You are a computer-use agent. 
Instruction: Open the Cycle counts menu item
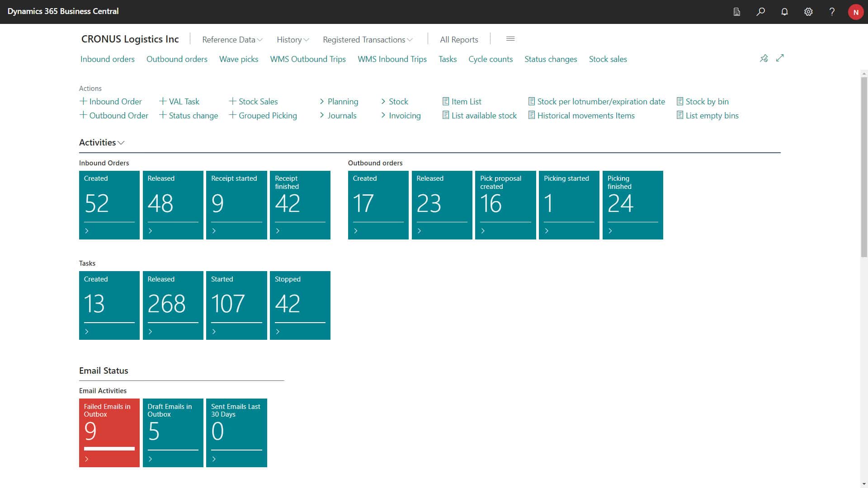pos(490,59)
